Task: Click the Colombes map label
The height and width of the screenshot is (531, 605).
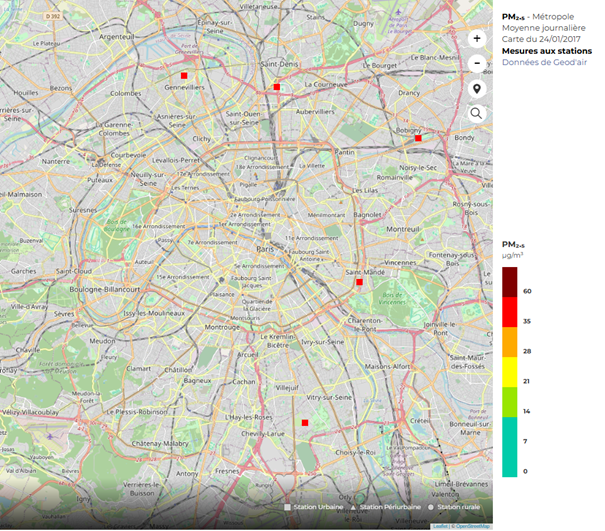Action: [126, 93]
